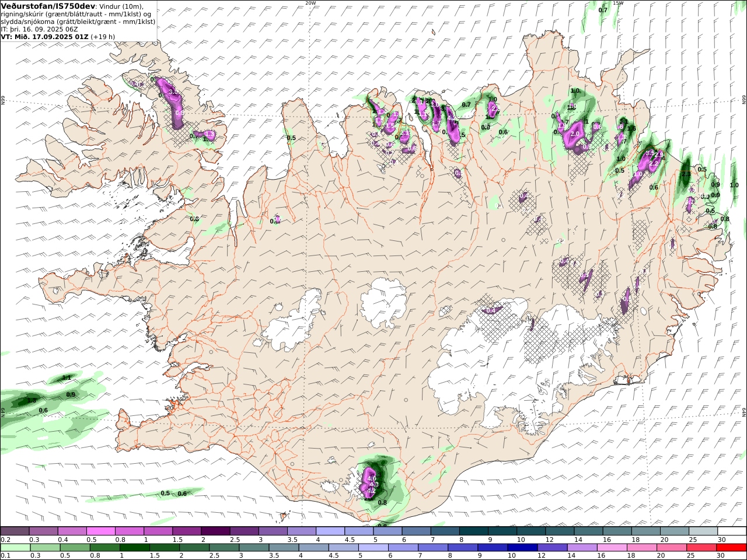Click the white snow swatch after 30
The width and height of the screenshot is (747, 560).
(x=732, y=531)
